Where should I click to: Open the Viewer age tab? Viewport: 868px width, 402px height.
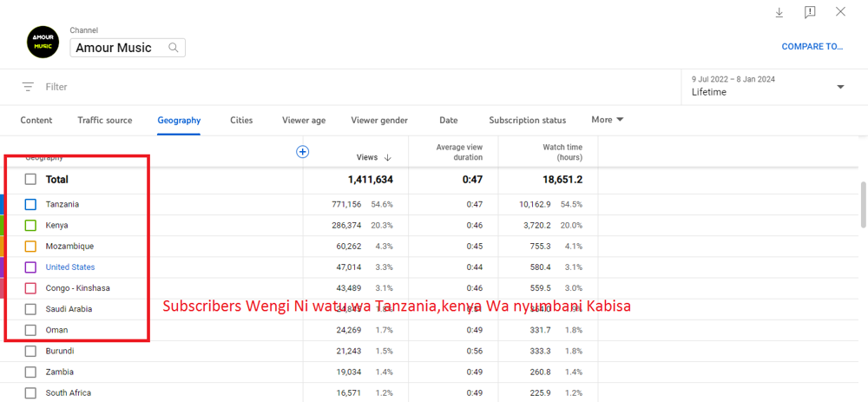click(x=303, y=120)
